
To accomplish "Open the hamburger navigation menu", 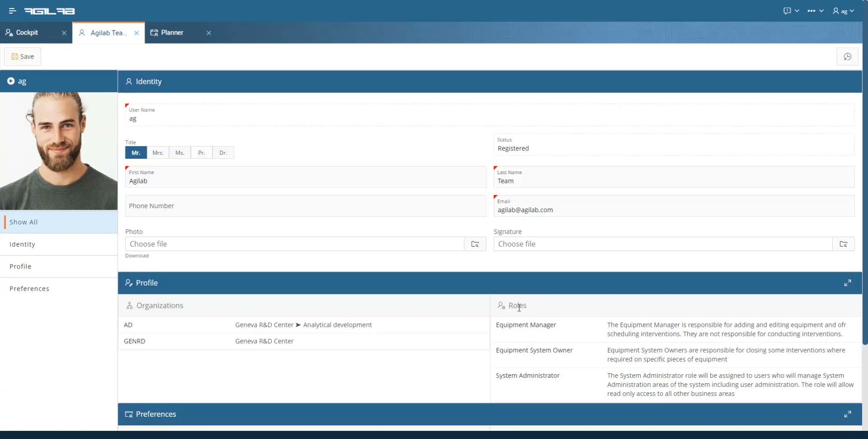I will click(12, 11).
